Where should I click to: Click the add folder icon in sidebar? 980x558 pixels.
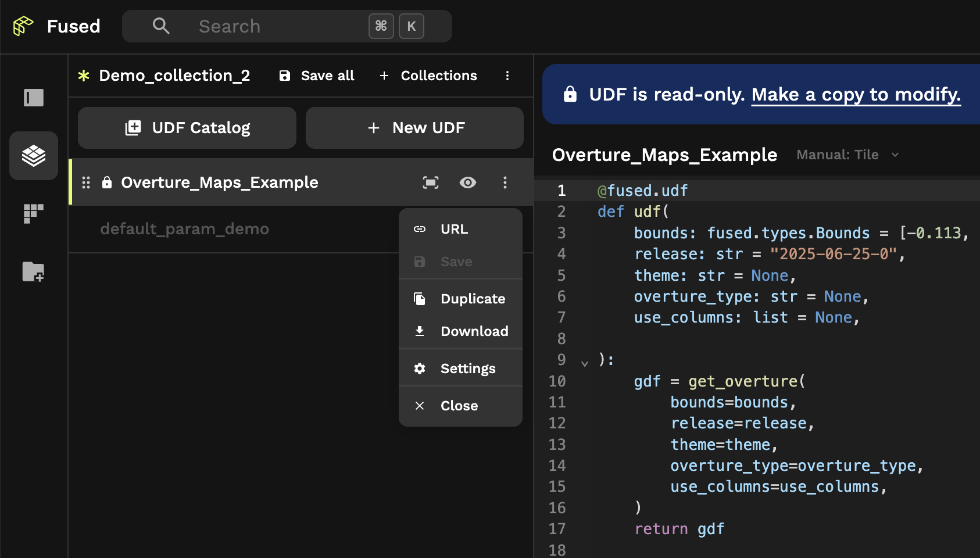tap(34, 271)
